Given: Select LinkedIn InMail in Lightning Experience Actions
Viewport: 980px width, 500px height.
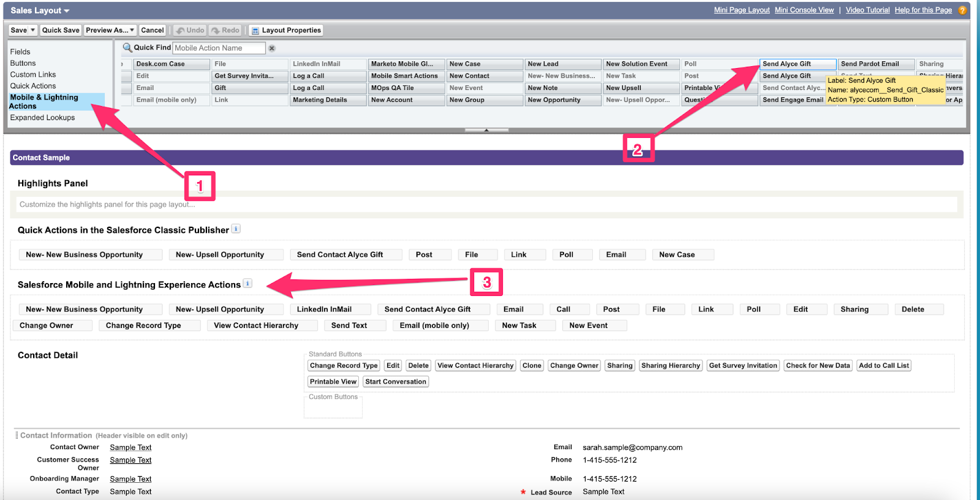Looking at the screenshot, I should pyautogui.click(x=330, y=309).
